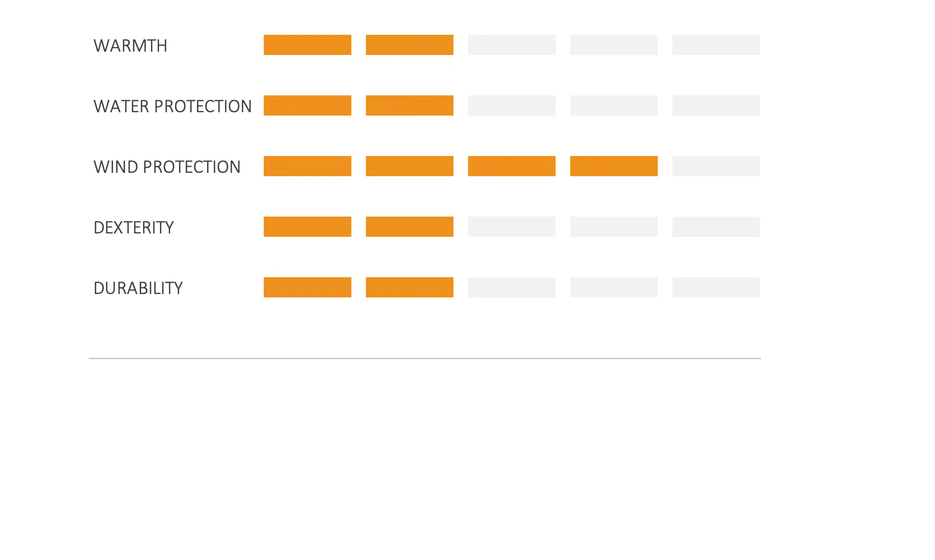Click third gray Warmth rating segment
This screenshot has width=935, height=560.
pyautogui.click(x=512, y=45)
